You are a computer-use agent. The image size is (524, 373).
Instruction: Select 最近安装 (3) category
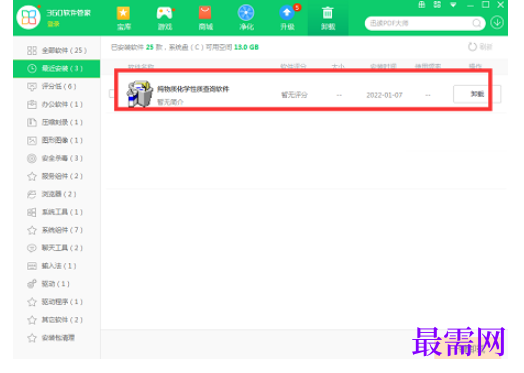[56, 69]
